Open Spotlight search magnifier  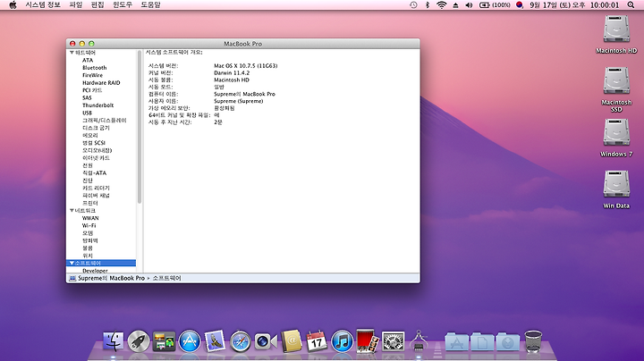631,5
